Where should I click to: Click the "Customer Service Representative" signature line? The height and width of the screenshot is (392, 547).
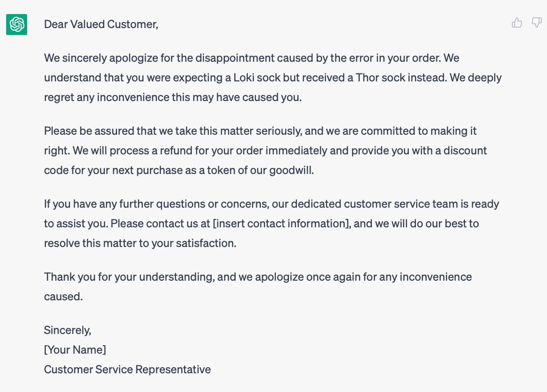pyautogui.click(x=127, y=370)
